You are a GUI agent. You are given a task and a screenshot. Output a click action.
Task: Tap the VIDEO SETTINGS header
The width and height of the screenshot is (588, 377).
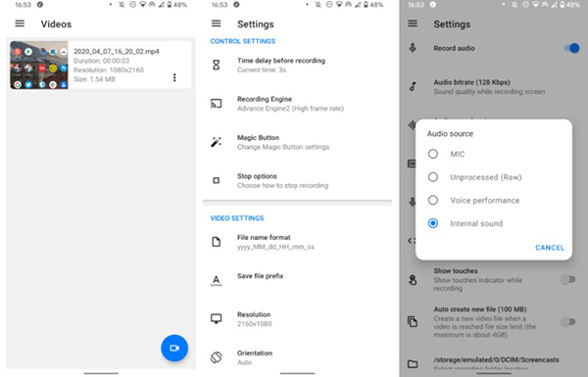coord(237,218)
